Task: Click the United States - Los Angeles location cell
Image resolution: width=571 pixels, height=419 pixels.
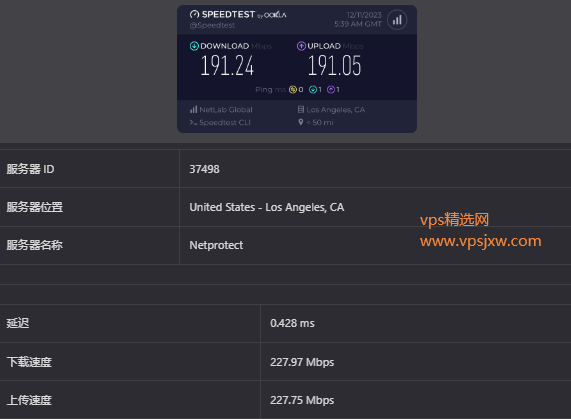Action: [x=375, y=207]
